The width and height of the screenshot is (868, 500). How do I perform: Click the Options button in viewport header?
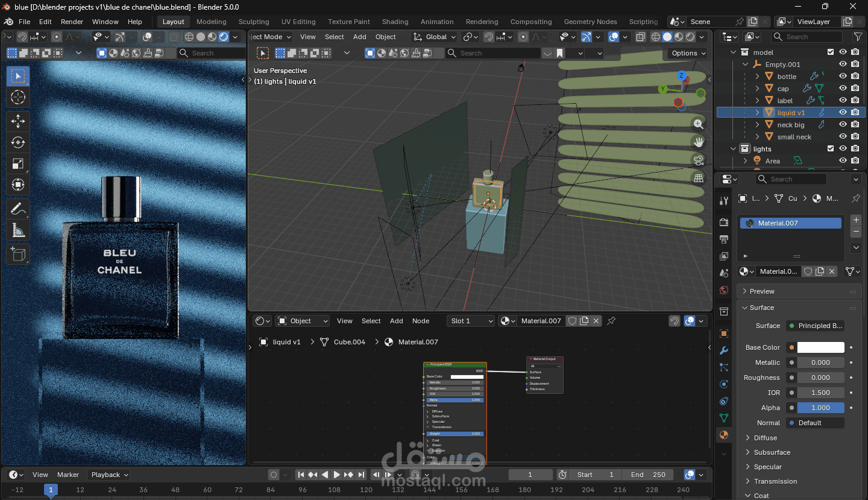coord(688,53)
